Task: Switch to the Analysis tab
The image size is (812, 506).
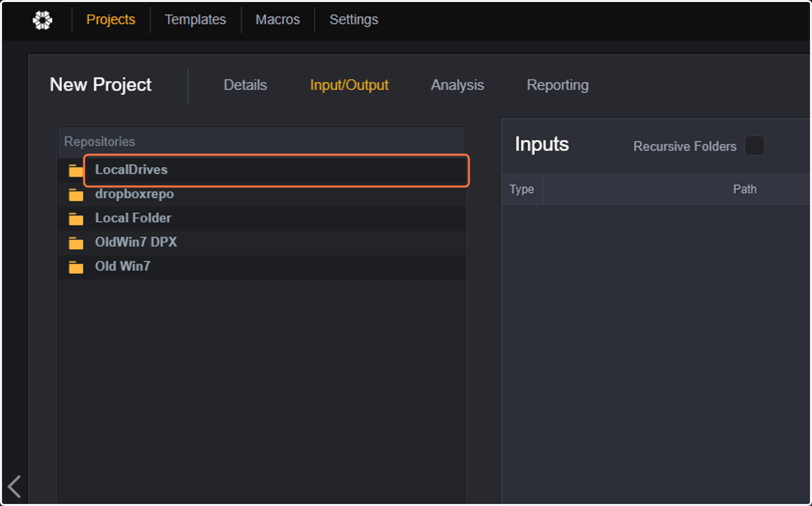Action: [x=457, y=85]
